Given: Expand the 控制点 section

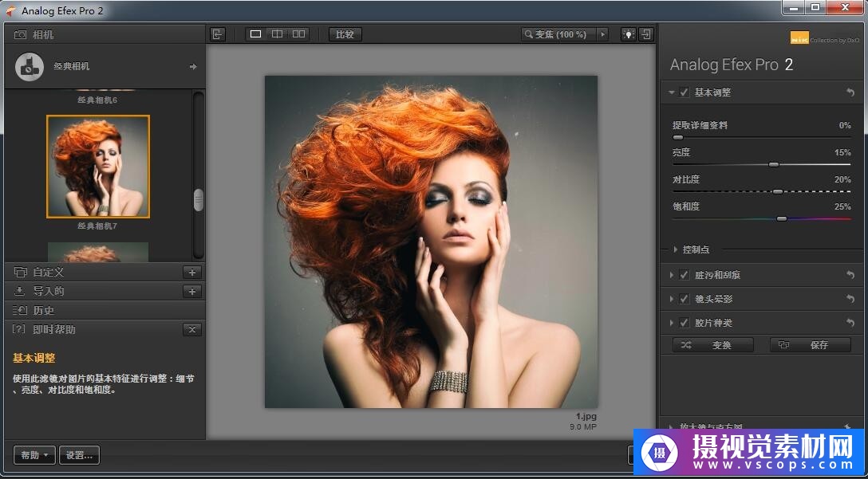Looking at the screenshot, I should pos(676,249).
